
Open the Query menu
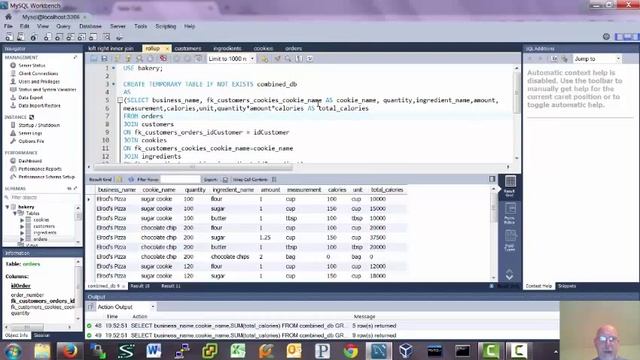(63, 26)
